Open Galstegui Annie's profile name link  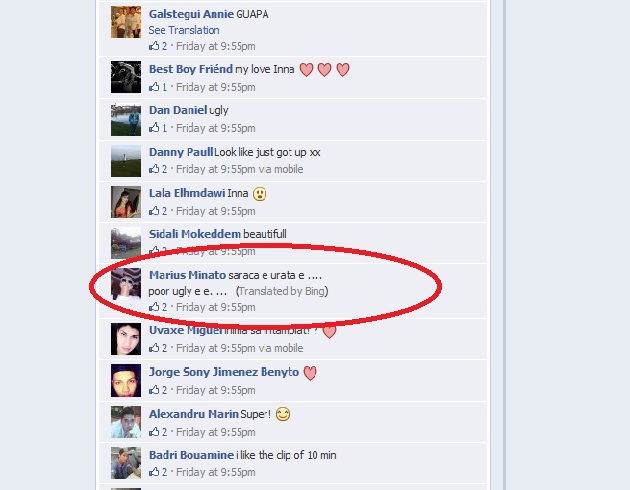tap(191, 14)
